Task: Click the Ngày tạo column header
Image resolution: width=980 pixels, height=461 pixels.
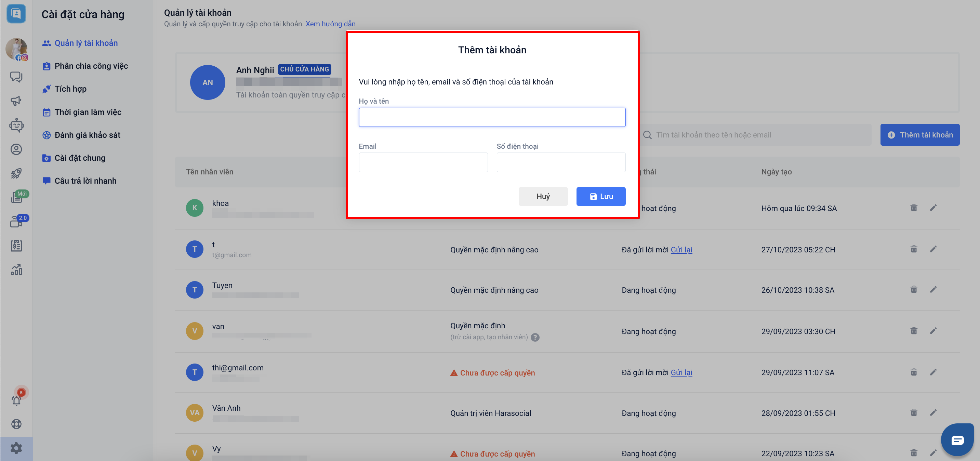Action: [x=776, y=172]
